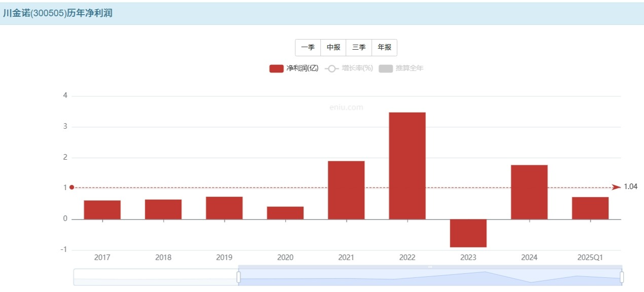Click the 2018 x-axis label

tap(163, 258)
